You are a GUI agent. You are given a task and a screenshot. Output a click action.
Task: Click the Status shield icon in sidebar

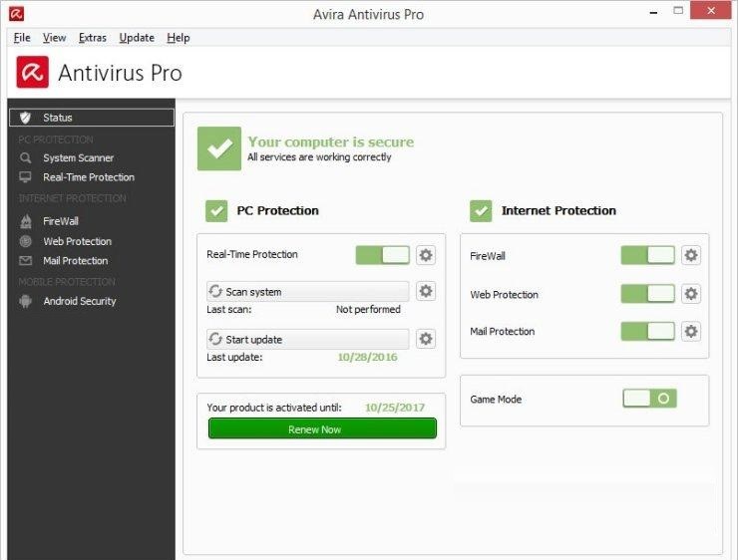tap(25, 118)
